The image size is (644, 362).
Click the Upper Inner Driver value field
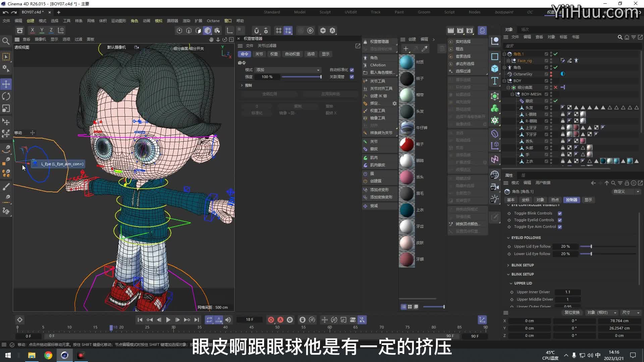568,292
